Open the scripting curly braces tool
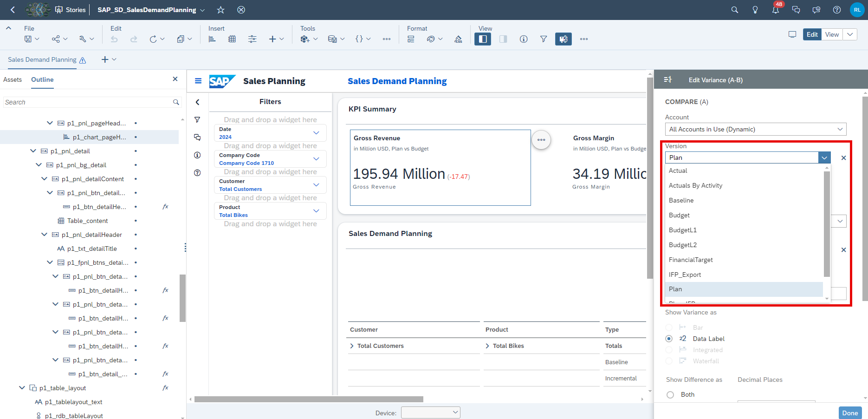Viewport: 868px width, 419px height. click(x=359, y=39)
